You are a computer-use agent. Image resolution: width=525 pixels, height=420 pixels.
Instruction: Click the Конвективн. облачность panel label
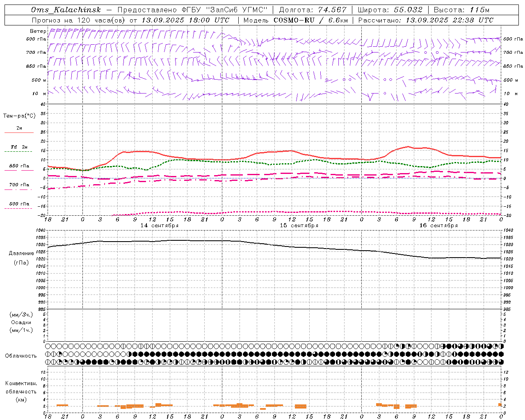click(21, 388)
